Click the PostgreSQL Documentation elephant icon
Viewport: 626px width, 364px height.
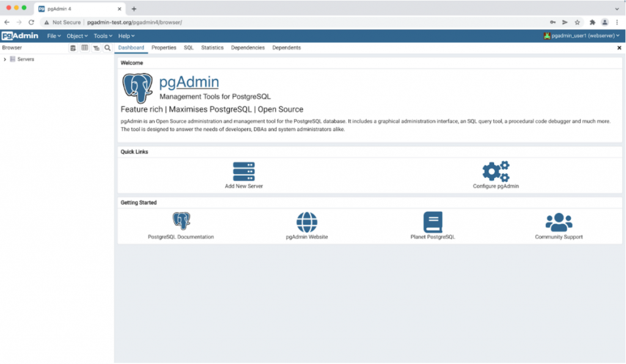click(183, 220)
